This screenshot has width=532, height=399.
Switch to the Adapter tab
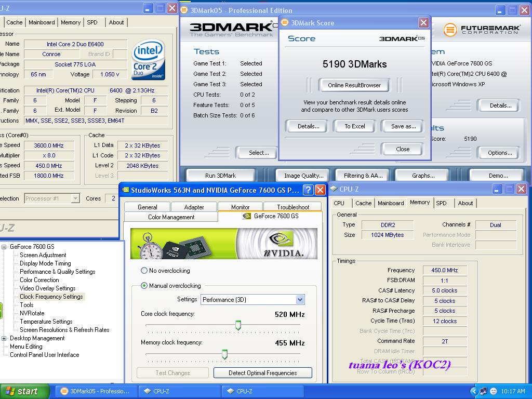pos(194,207)
